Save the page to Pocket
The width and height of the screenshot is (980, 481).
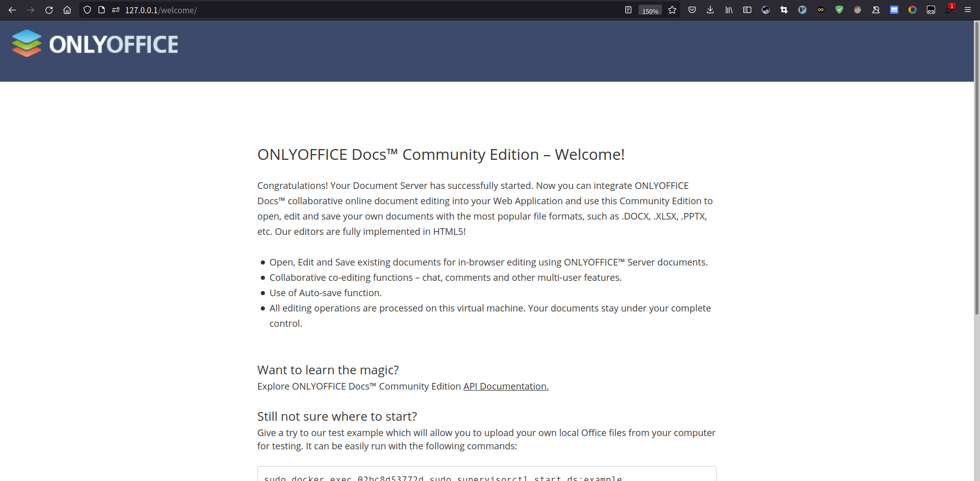692,10
